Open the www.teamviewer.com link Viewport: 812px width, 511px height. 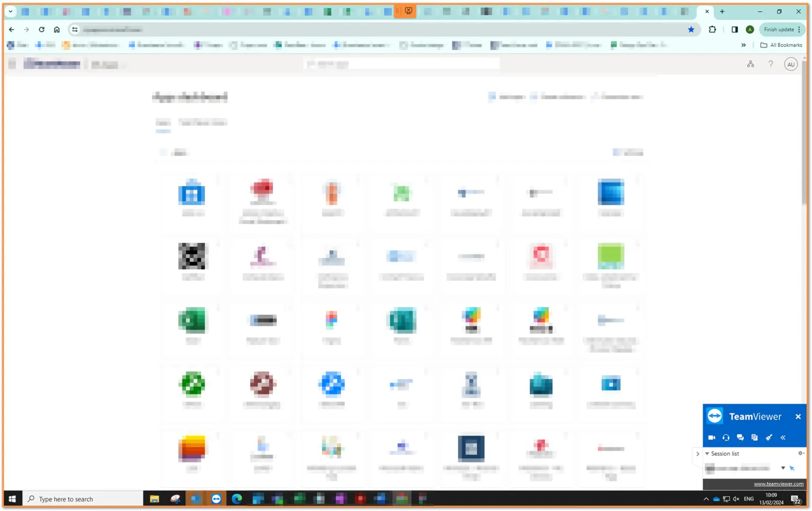click(779, 484)
